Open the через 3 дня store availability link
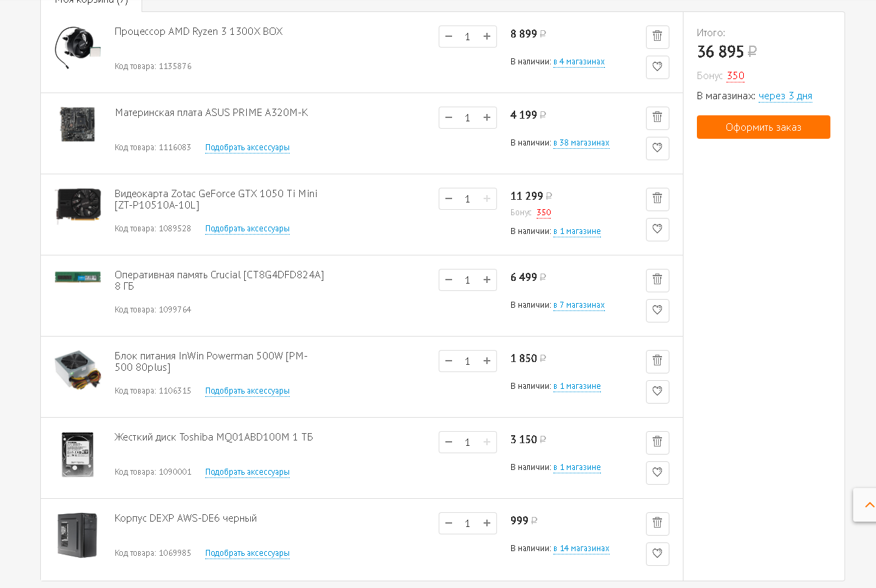 pyautogui.click(x=785, y=96)
